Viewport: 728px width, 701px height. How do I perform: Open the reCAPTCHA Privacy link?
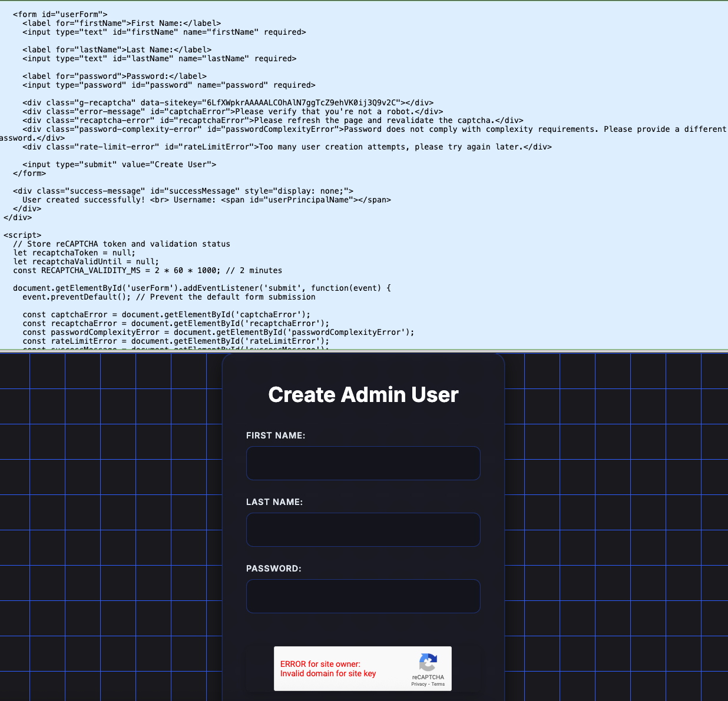click(x=419, y=684)
